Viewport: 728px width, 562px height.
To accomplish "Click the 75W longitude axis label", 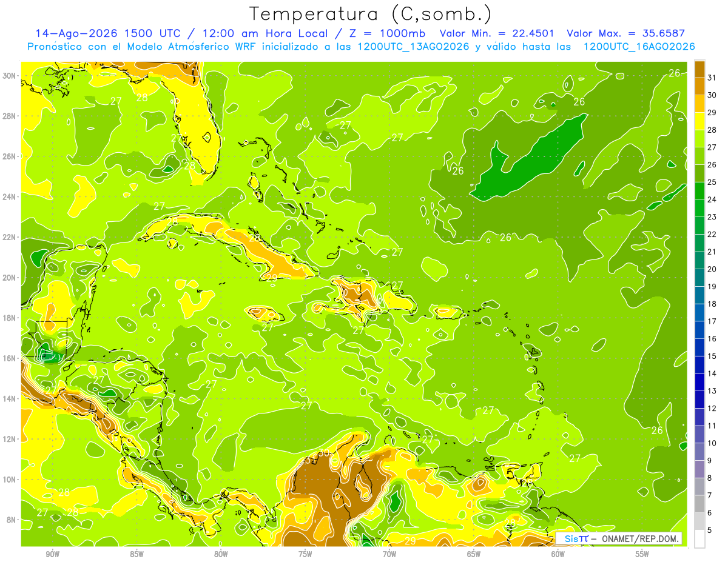I will point(305,555).
